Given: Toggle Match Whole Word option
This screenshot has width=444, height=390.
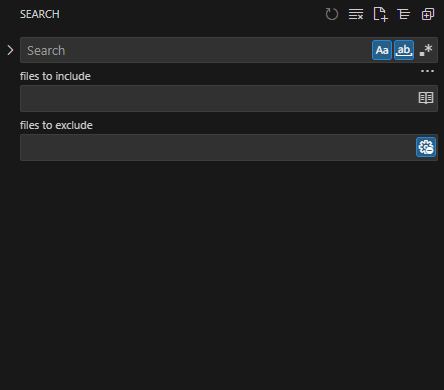Looking at the screenshot, I should point(404,50).
